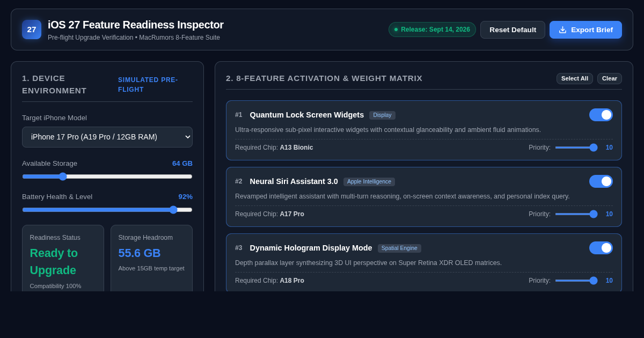Click the Compatibility 100% text
Screen dimensions: 644x338
pos(56,286)
